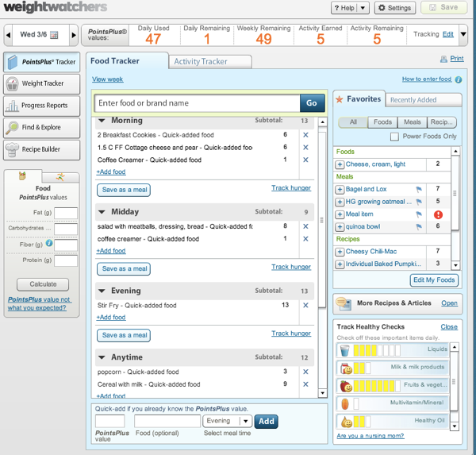Screen dimensions: 476x455
Task: Click the Favorites list scrollbar up arrow
Action: click(455, 151)
